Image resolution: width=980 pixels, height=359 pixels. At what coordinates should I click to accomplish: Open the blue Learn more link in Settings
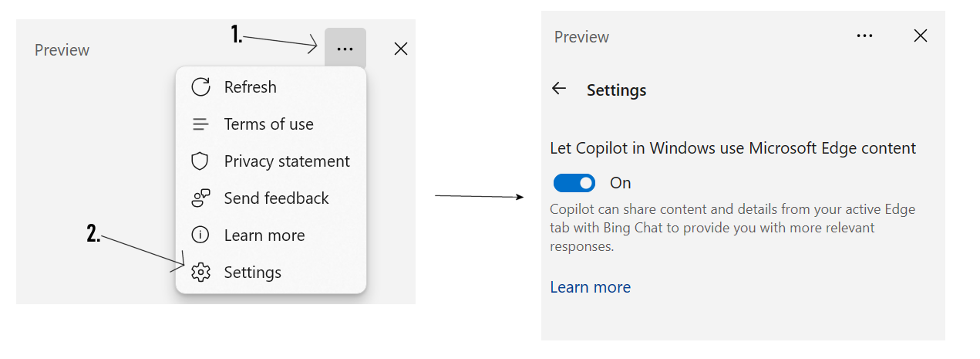(591, 287)
